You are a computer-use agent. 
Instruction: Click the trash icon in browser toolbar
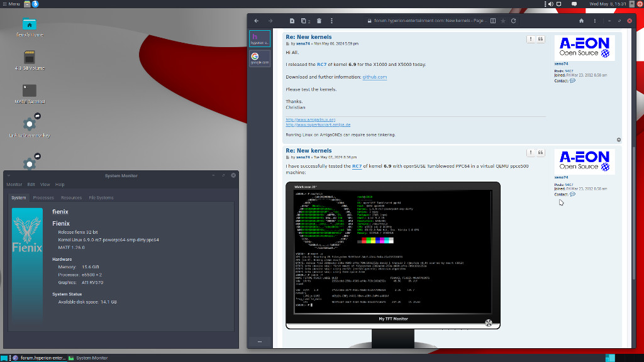point(319,21)
